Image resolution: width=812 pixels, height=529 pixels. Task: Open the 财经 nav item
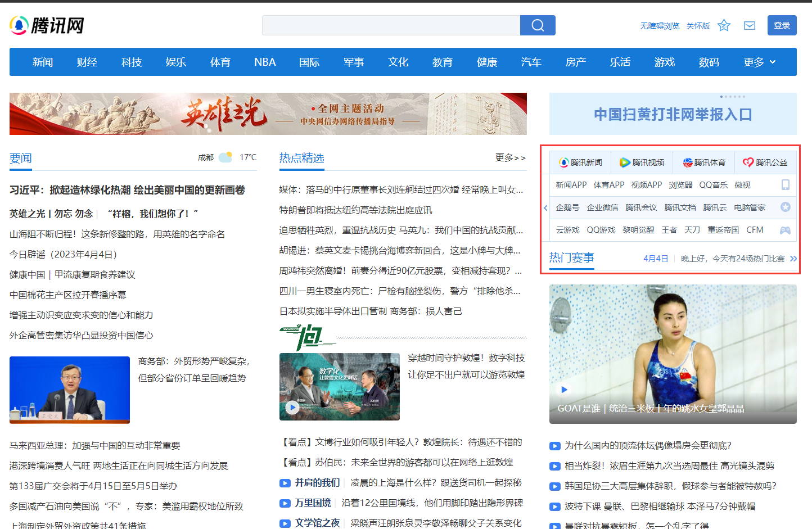click(87, 62)
